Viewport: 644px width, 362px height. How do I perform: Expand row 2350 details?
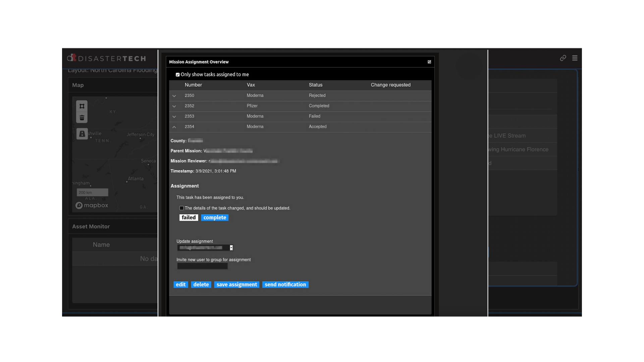[174, 96]
